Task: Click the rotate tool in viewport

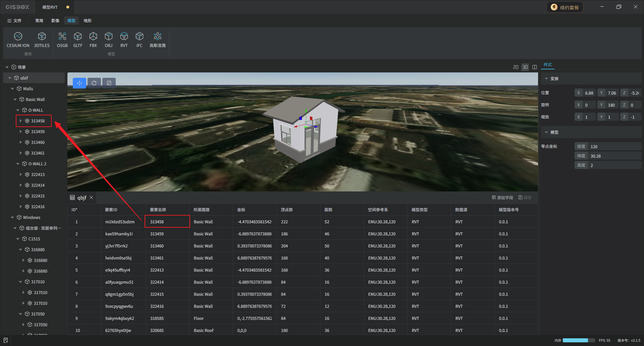Action: tap(94, 83)
